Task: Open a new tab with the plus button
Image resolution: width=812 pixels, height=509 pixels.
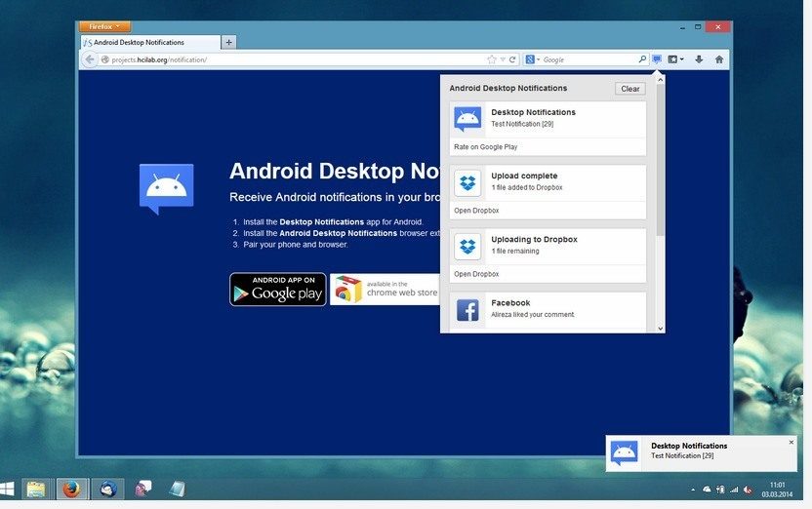Action: pos(229,43)
